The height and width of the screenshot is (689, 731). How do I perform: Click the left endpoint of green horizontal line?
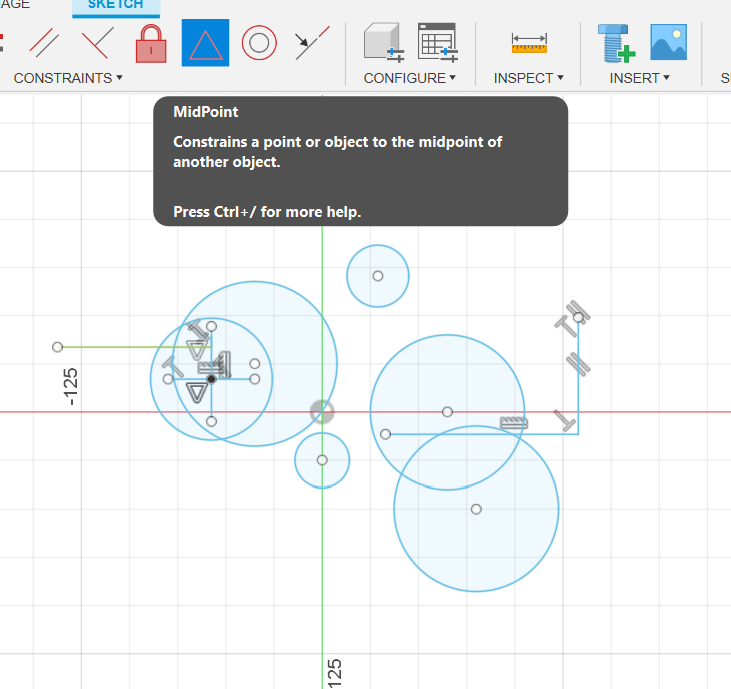coord(57,347)
